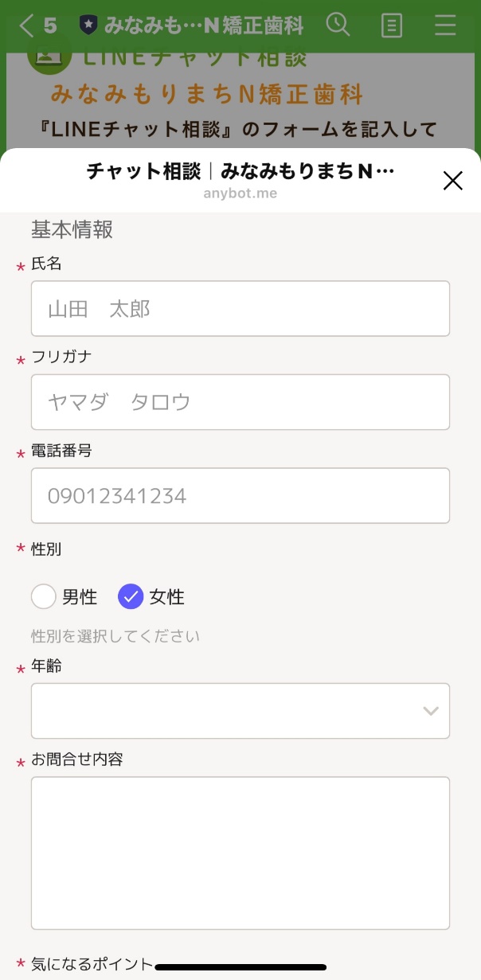Tap the back arrow in LINE header
Screen dimensions: 481x980
[27, 25]
